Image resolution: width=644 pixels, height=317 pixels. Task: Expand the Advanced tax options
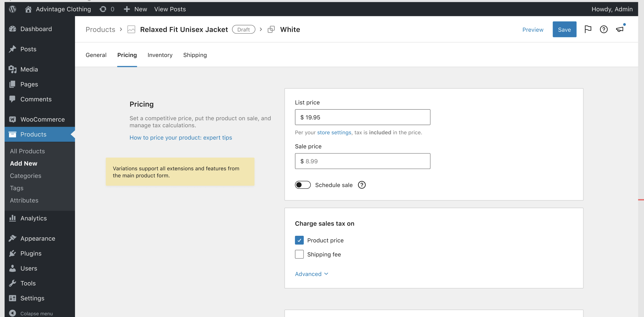(x=311, y=274)
